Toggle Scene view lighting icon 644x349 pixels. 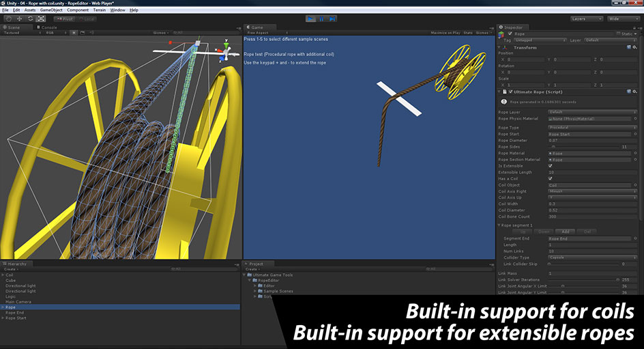(74, 33)
